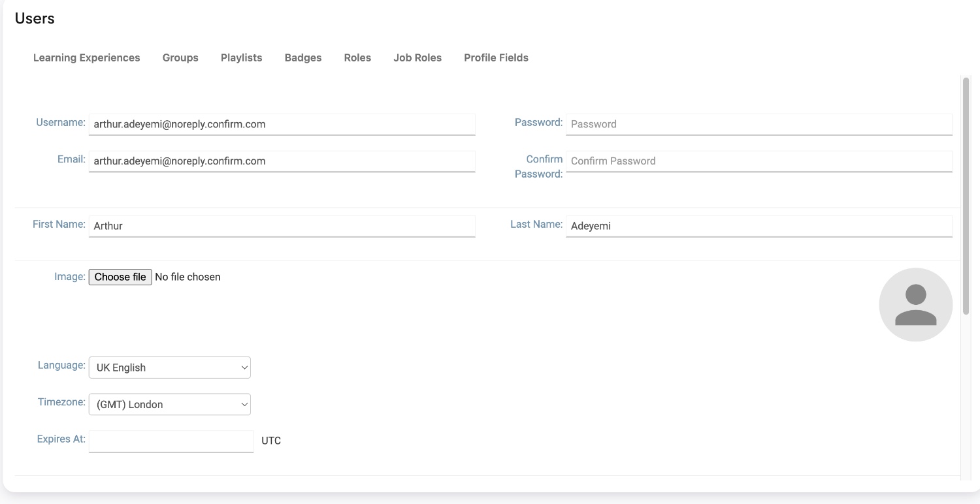Viewport: 980px width, 504px height.
Task: Focus the Confirm Password field
Action: pyautogui.click(x=759, y=161)
